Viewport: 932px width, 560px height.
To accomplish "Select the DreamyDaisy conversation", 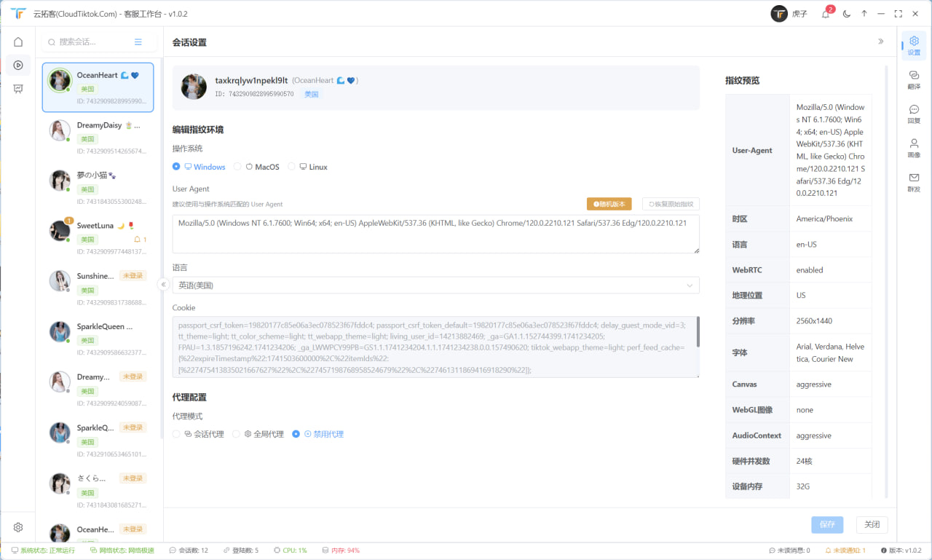I will pos(98,138).
